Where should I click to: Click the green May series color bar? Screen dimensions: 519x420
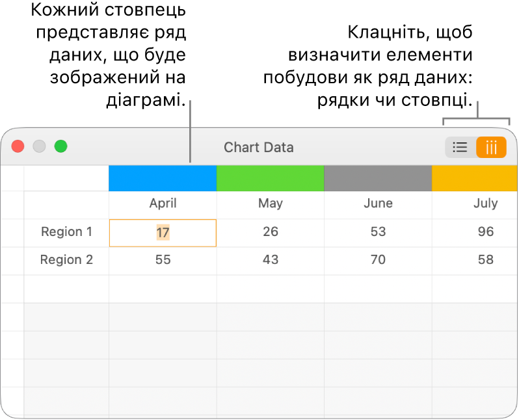pyautogui.click(x=270, y=178)
